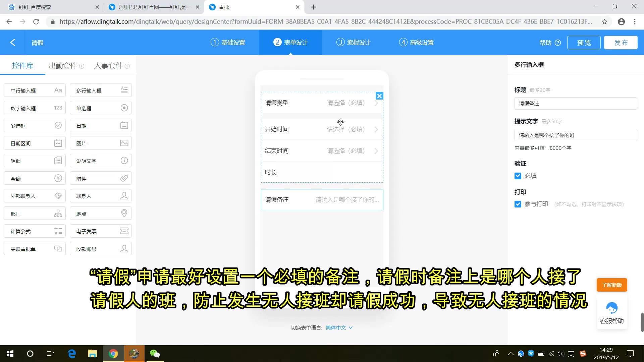Expand the 结束时间 dropdown selector
644x362 pixels.
pos(376,150)
